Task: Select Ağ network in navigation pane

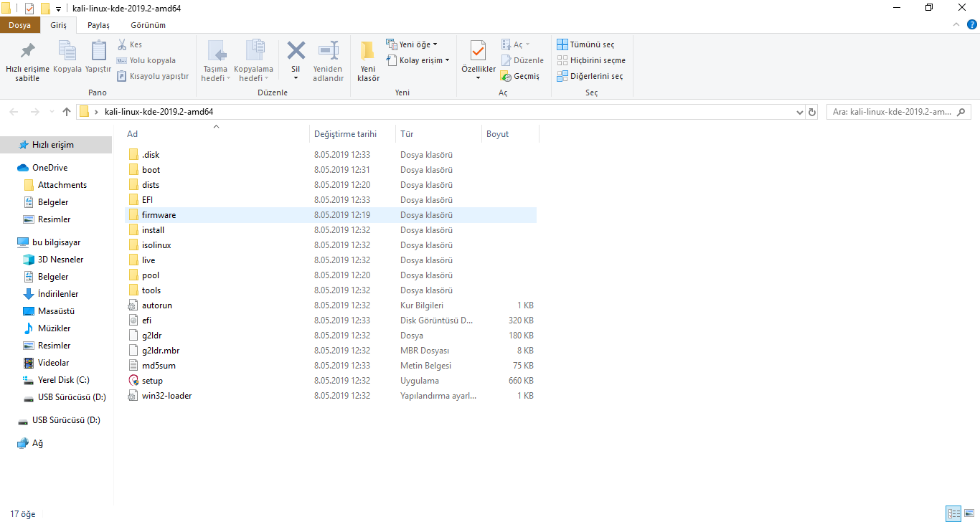Action: tap(30, 443)
